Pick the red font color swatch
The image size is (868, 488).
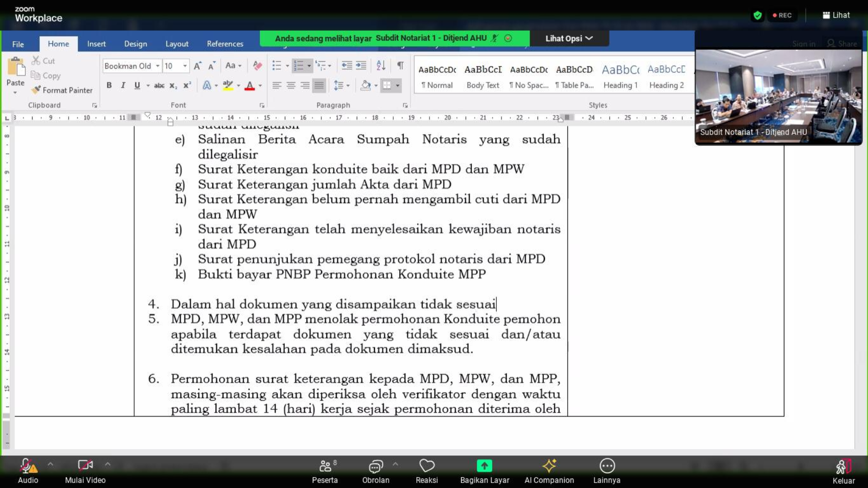tap(250, 85)
